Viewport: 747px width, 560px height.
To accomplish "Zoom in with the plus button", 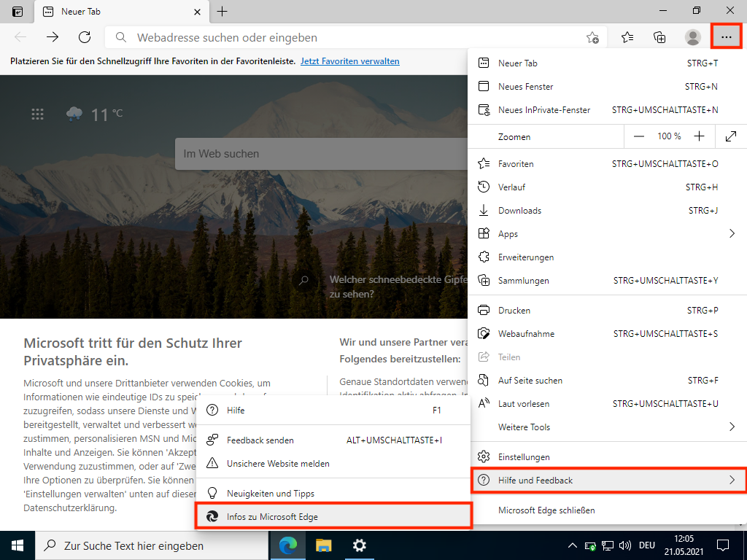I will coord(700,136).
